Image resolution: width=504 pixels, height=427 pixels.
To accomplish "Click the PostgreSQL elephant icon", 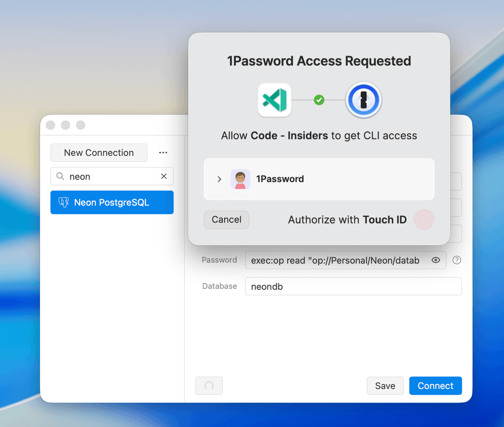I will tap(64, 202).
